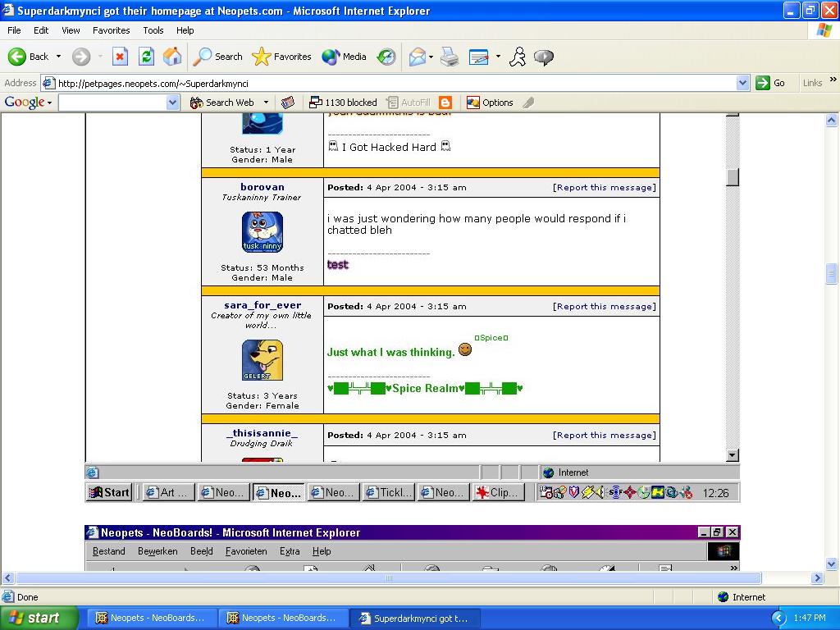Open the Mail button dropdown arrow
Image resolution: width=840 pixels, height=630 pixels.
[431, 57]
